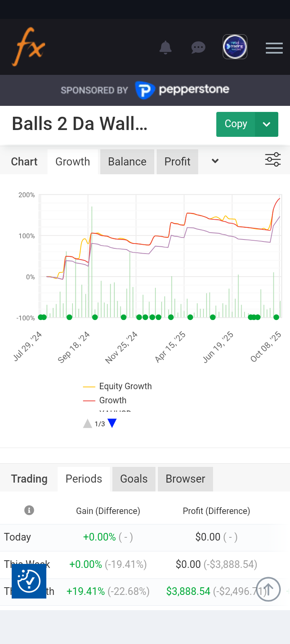
Task: Switch to the Profit chart tab
Action: point(177,162)
